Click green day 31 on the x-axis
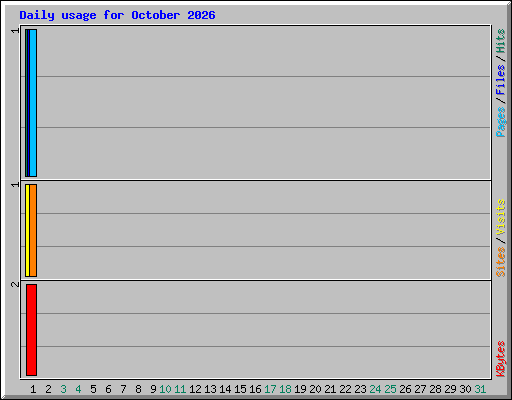Screen dimensions: 512x400 point(480,389)
